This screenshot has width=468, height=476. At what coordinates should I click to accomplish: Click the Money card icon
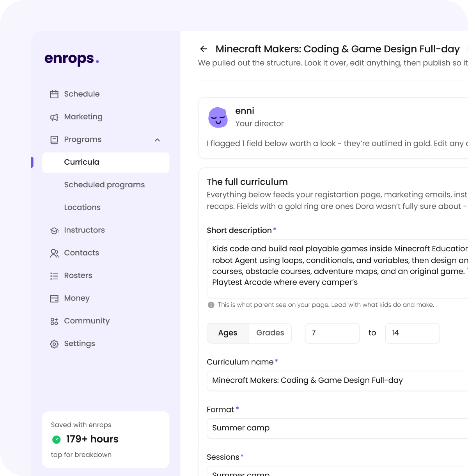coord(54,298)
